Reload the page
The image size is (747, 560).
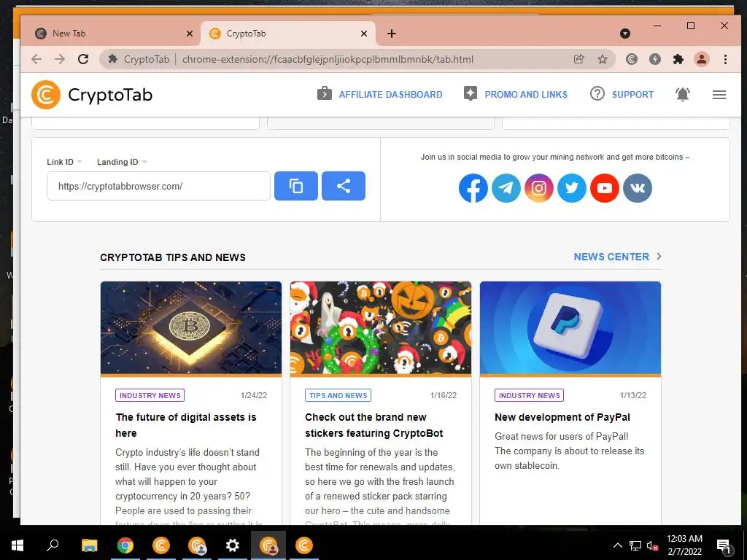pyautogui.click(x=83, y=59)
